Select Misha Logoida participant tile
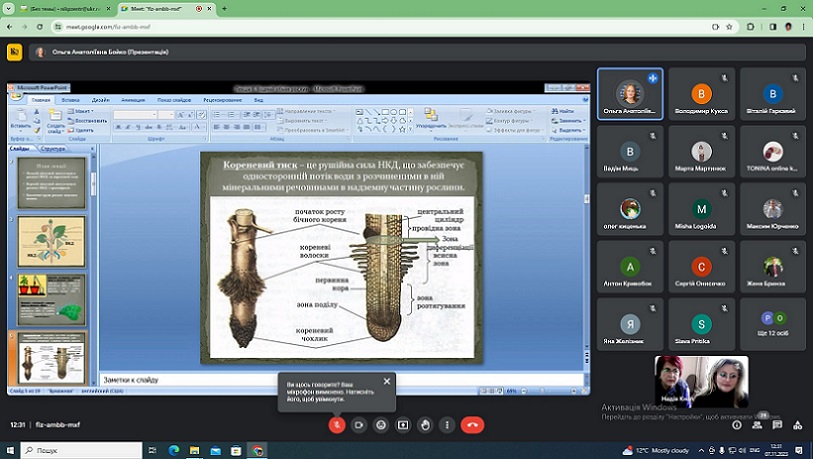Image resolution: width=813 pixels, height=459 pixels. (x=702, y=210)
